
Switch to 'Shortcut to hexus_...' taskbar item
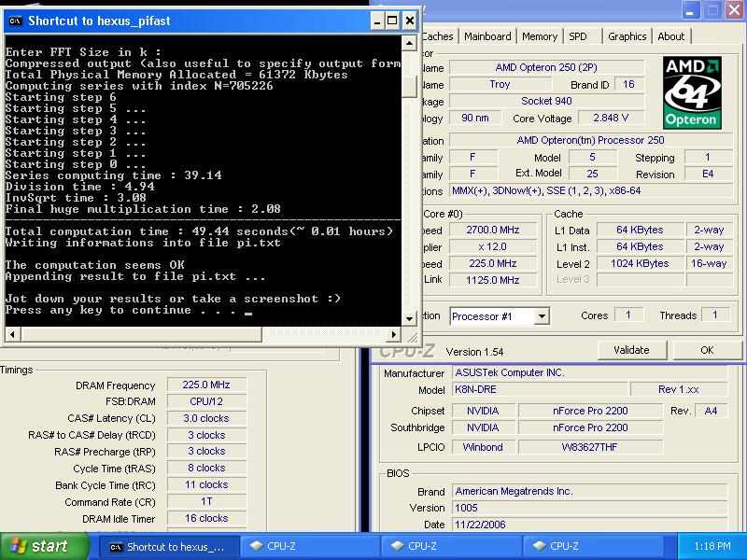[x=168, y=547]
